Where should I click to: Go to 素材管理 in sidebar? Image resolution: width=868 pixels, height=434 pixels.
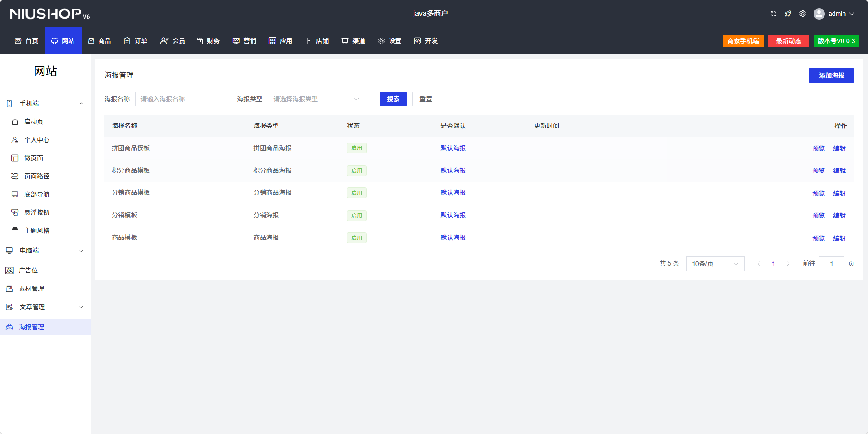click(x=31, y=289)
